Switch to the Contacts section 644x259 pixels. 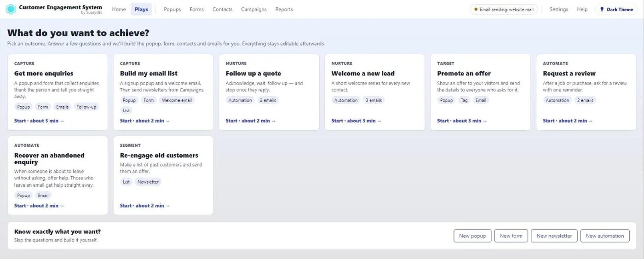(222, 9)
